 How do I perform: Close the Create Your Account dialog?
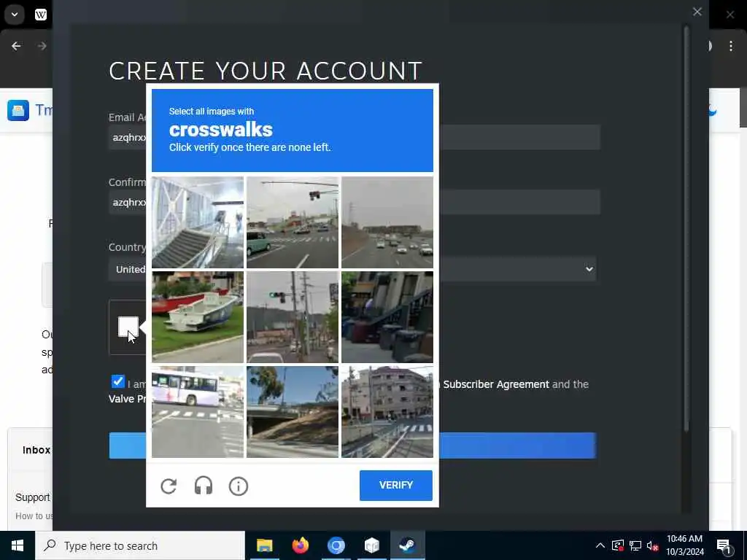tap(697, 12)
